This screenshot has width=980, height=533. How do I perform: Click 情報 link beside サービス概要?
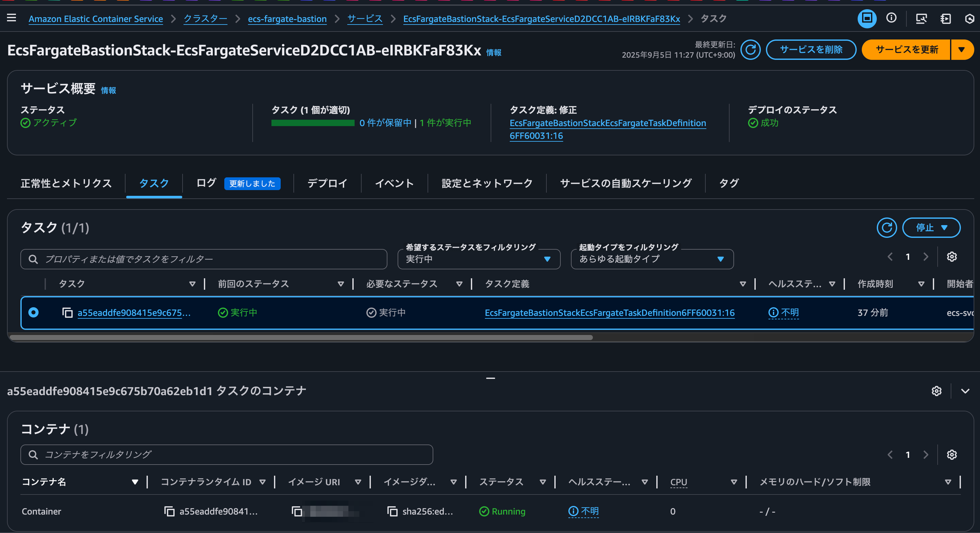pyautogui.click(x=108, y=90)
